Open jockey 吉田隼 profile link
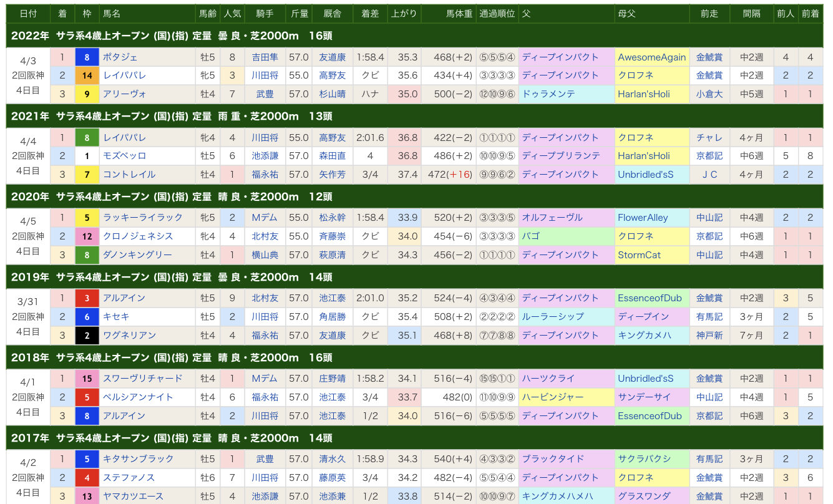The height and width of the screenshot is (504, 833). [x=265, y=57]
